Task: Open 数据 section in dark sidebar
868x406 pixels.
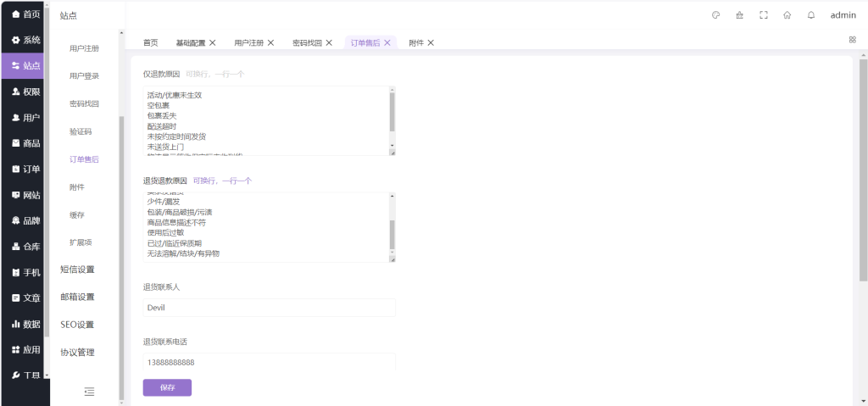Action: [25, 324]
